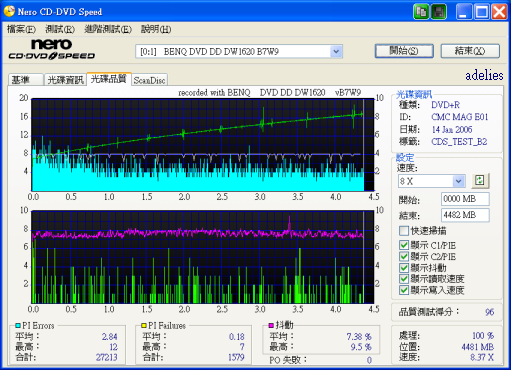Click the Nero disc icon in title bar
511x370 pixels.
click(x=9, y=11)
